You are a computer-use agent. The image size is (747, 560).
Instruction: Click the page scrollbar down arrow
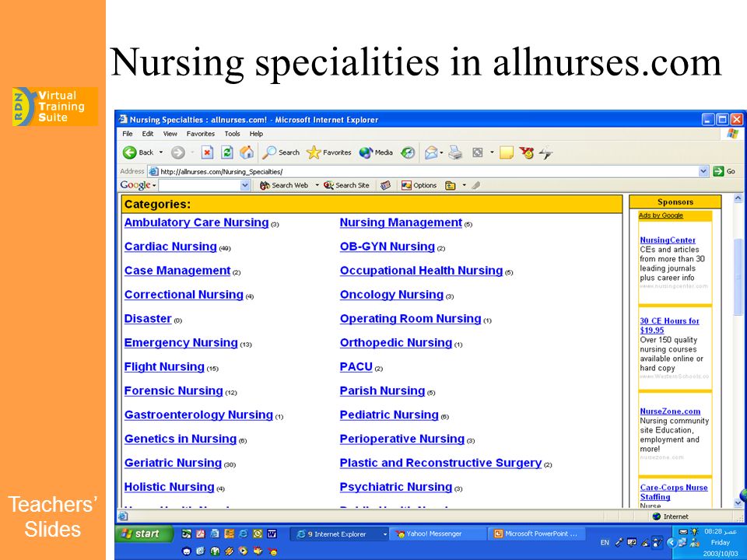click(x=738, y=503)
